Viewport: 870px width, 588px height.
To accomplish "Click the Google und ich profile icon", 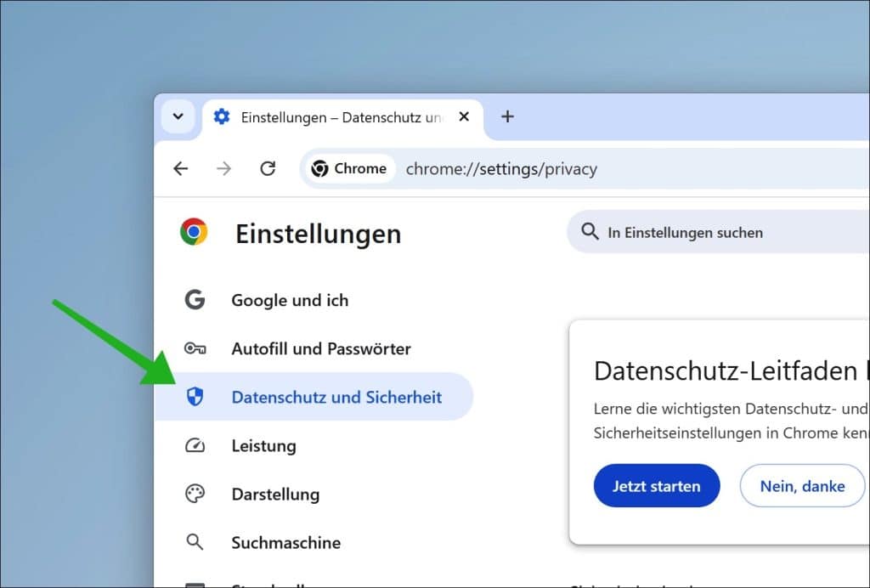I will point(195,299).
